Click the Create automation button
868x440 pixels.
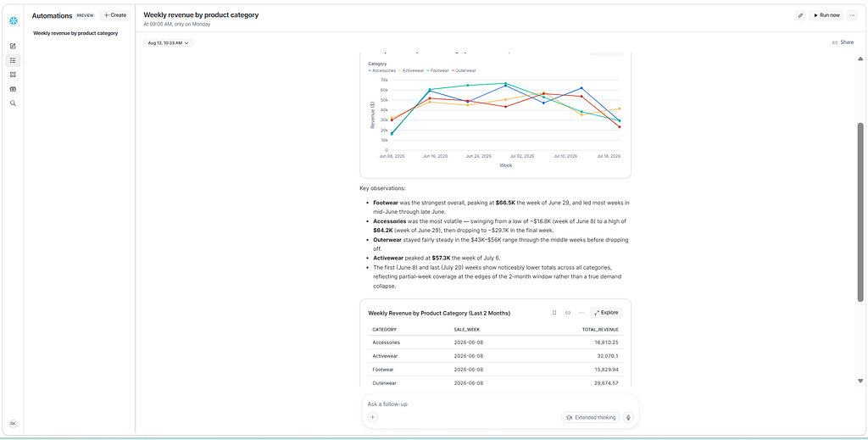coord(115,15)
